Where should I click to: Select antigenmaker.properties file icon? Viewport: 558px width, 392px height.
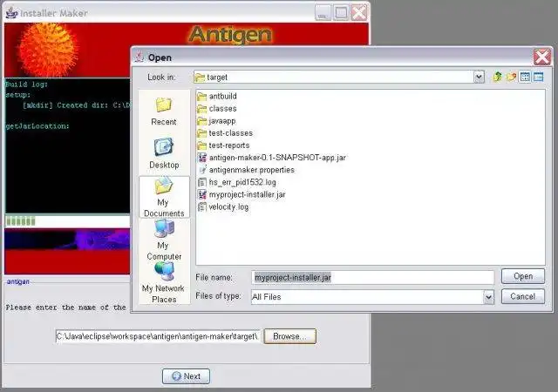pos(201,170)
